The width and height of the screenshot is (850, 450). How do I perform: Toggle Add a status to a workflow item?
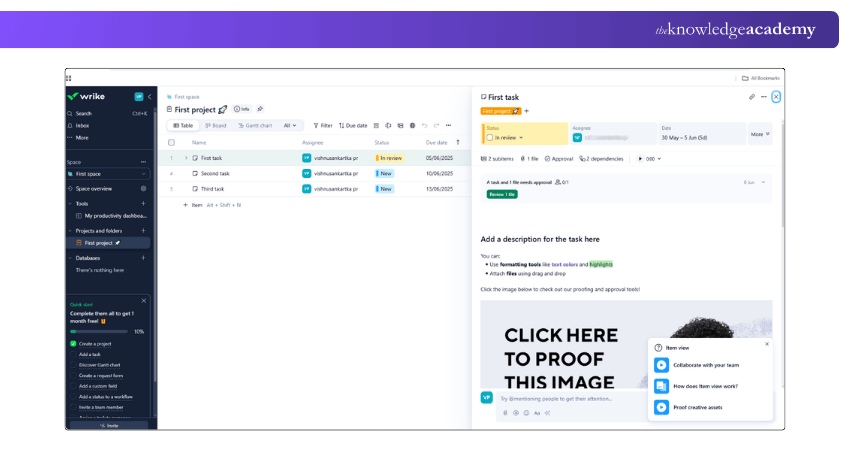tap(73, 397)
